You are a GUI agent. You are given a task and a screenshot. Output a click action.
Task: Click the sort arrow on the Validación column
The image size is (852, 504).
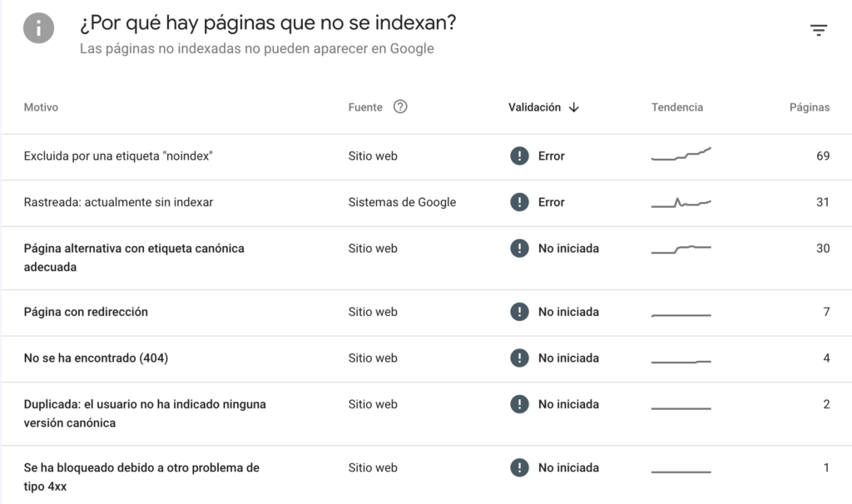pyautogui.click(x=574, y=107)
